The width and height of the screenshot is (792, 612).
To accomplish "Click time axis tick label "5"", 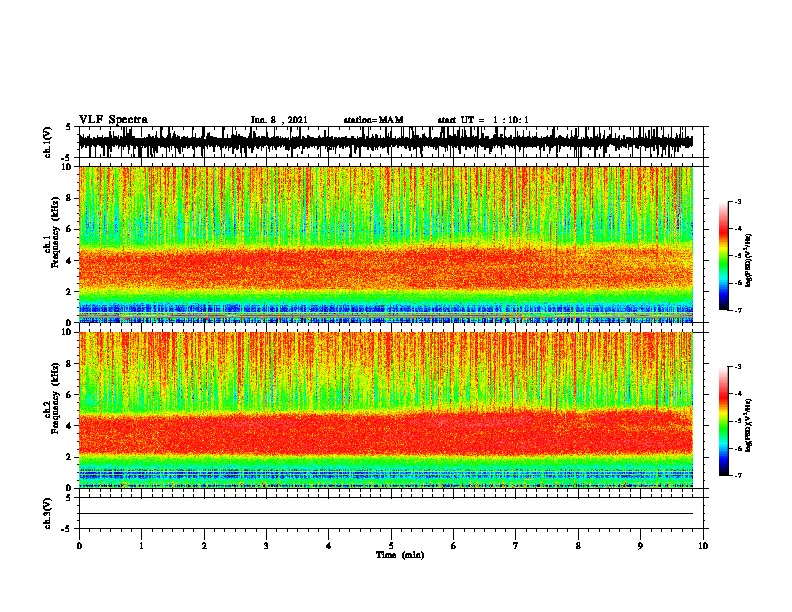I will click(391, 546).
